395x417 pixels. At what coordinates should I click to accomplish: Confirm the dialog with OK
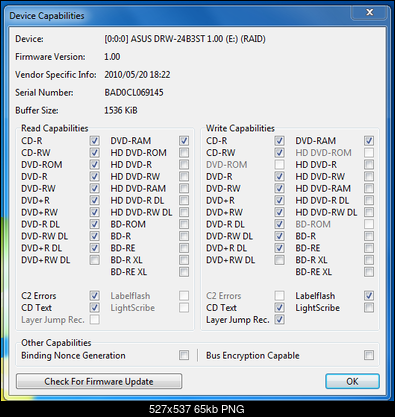coord(352,381)
